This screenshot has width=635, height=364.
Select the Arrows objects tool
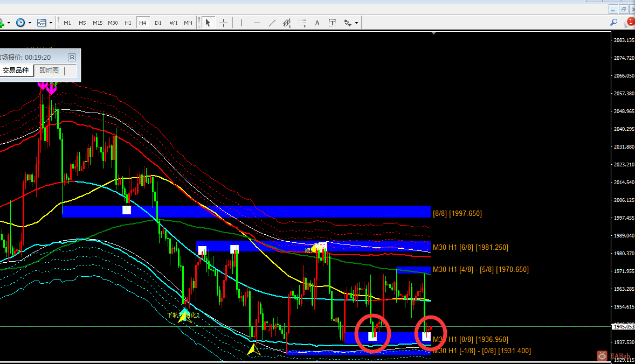point(348,23)
